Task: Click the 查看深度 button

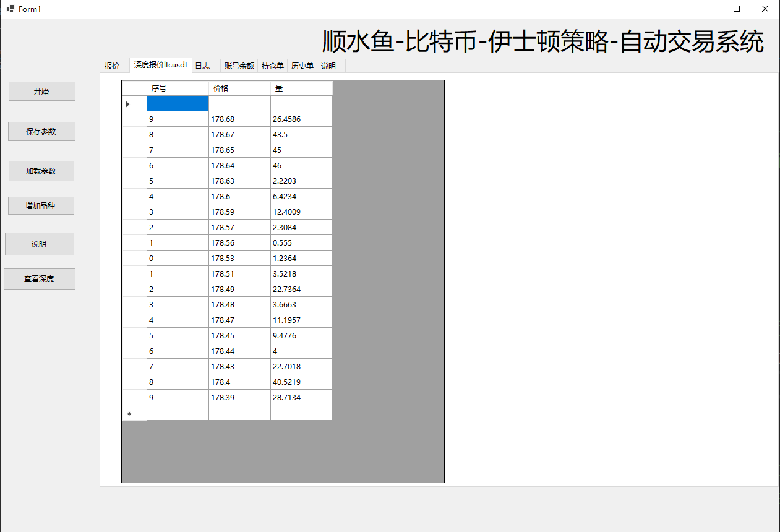Action: [40, 279]
